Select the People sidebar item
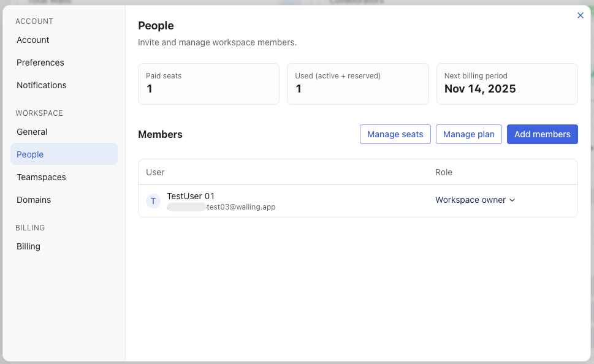The image size is (594, 364). [x=30, y=154]
